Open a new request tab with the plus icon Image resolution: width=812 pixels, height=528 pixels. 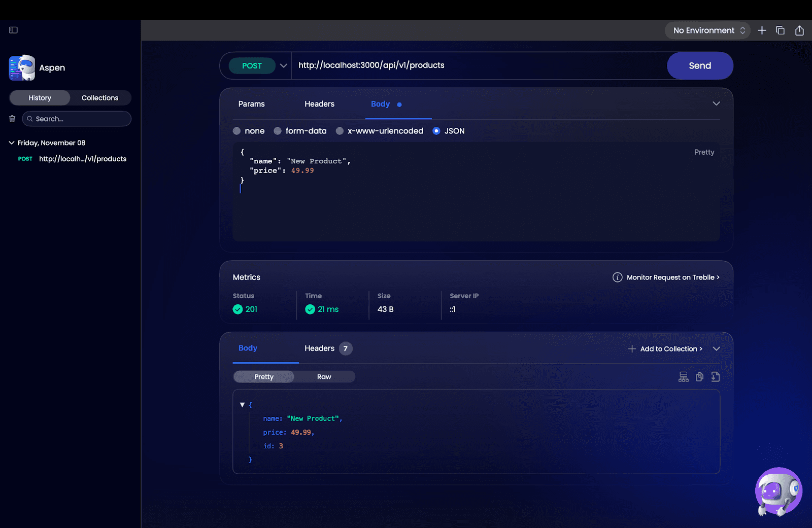[x=762, y=30]
